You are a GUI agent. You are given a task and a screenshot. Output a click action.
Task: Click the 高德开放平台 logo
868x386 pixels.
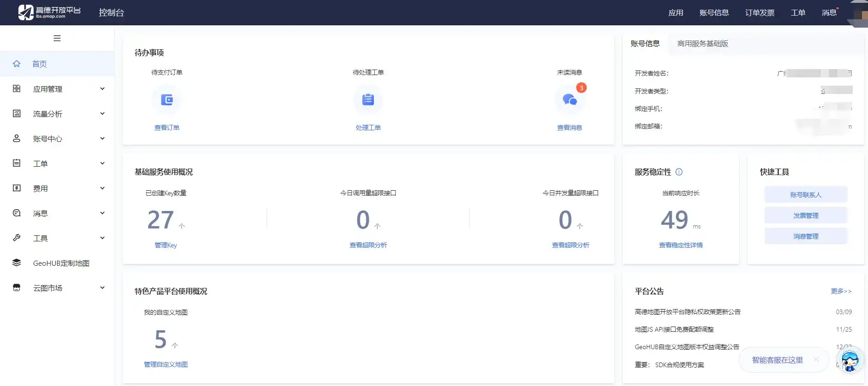click(49, 12)
